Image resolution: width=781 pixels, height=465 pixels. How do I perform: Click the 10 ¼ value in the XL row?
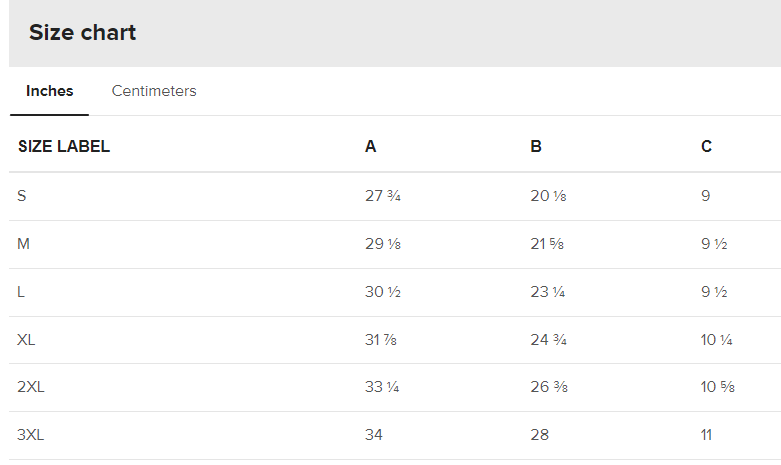717,340
